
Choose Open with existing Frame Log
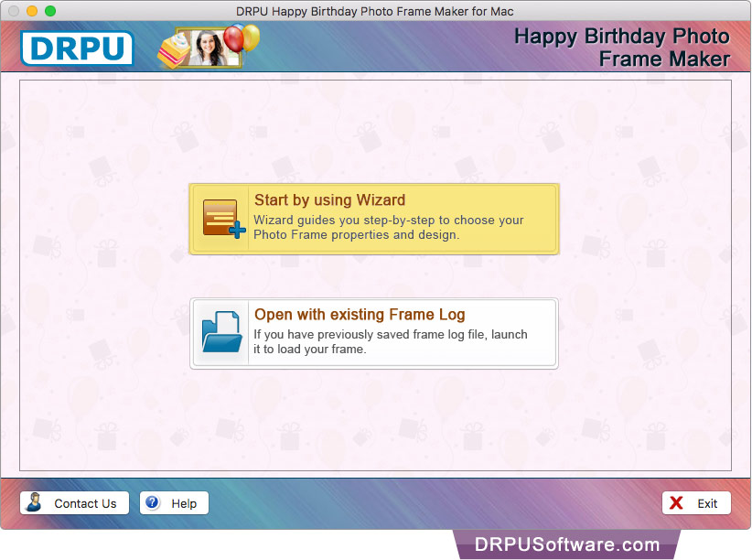pyautogui.click(x=374, y=333)
